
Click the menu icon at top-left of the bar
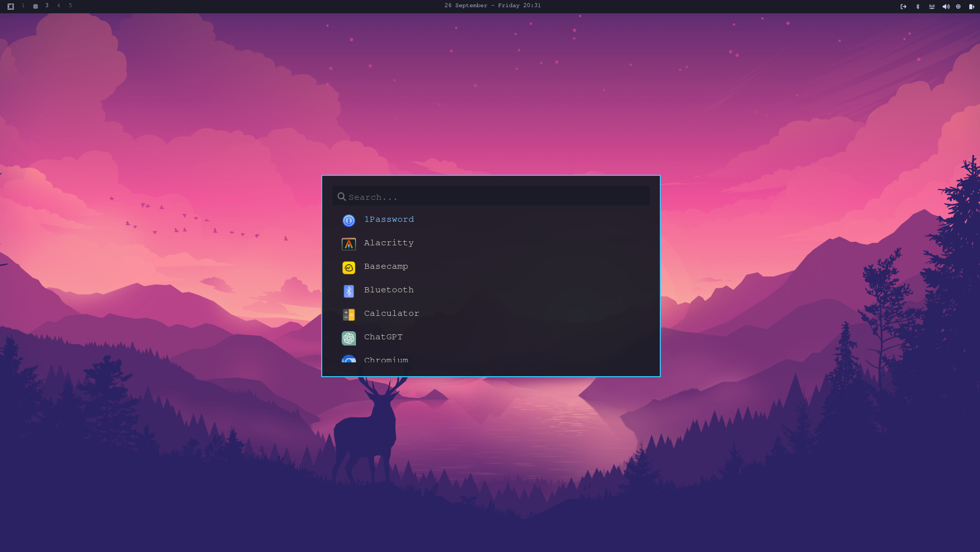tap(11, 6)
